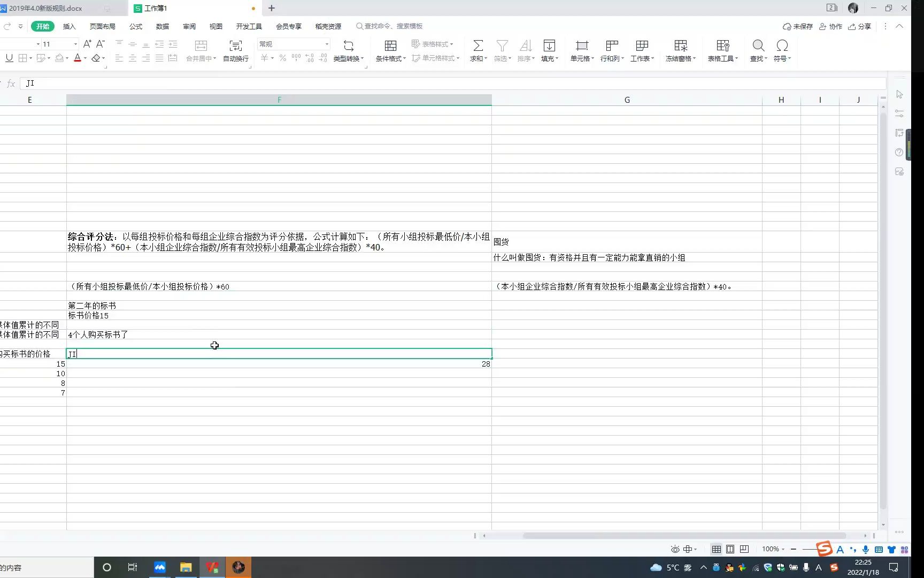Screen dimensions: 924x578
Task: Click the formula bar containing JI
Action: click(x=453, y=83)
